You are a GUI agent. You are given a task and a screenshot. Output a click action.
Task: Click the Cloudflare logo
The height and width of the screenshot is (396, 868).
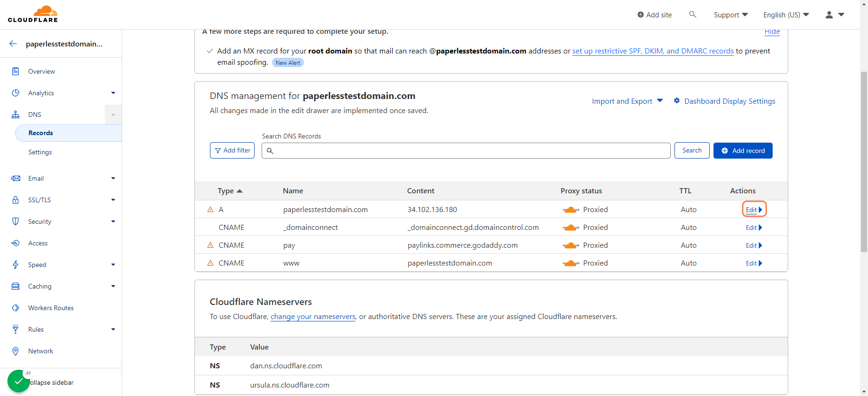[x=33, y=14]
